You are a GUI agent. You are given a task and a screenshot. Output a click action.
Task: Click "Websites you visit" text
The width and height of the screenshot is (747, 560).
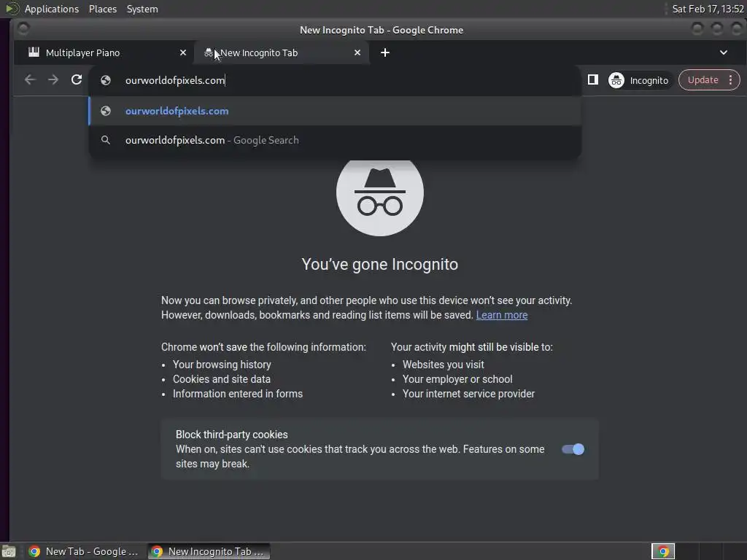point(443,365)
